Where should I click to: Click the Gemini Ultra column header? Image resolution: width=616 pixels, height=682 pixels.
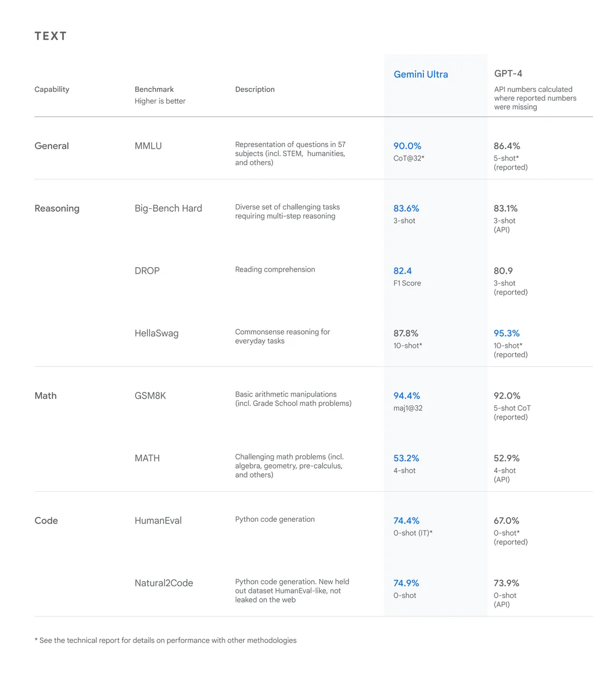(x=421, y=74)
